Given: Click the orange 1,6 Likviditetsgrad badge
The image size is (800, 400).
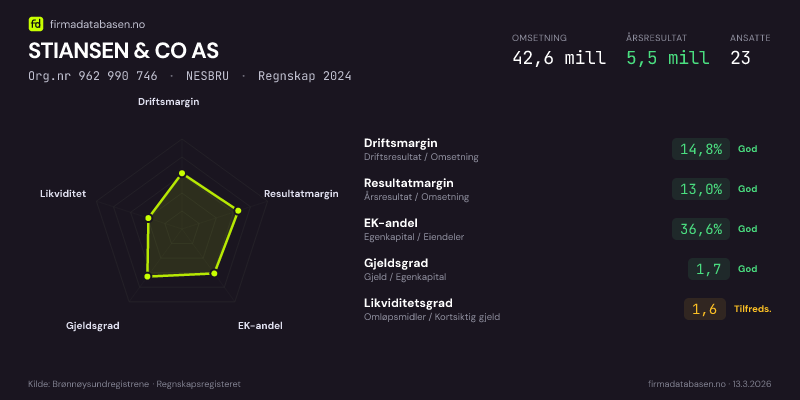Looking at the screenshot, I should (704, 309).
